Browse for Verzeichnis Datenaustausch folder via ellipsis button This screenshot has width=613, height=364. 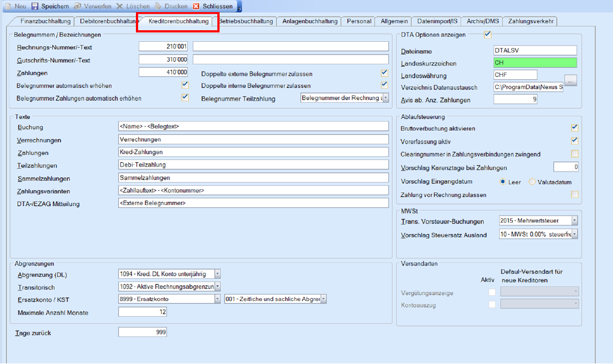pos(571,81)
